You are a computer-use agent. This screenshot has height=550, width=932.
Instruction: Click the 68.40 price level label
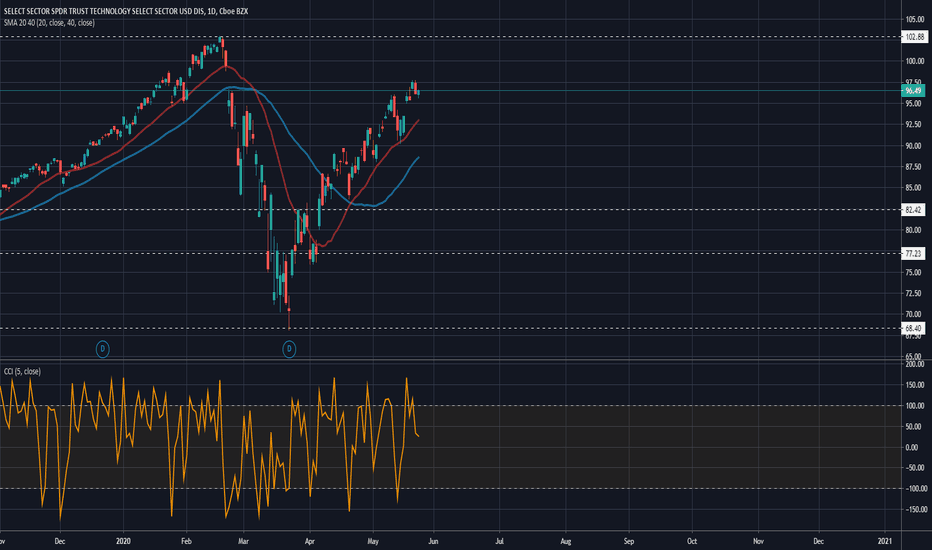(x=914, y=328)
